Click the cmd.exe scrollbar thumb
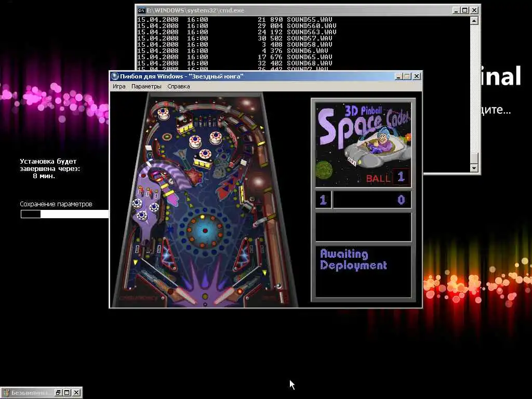The image size is (532, 399). point(474,158)
